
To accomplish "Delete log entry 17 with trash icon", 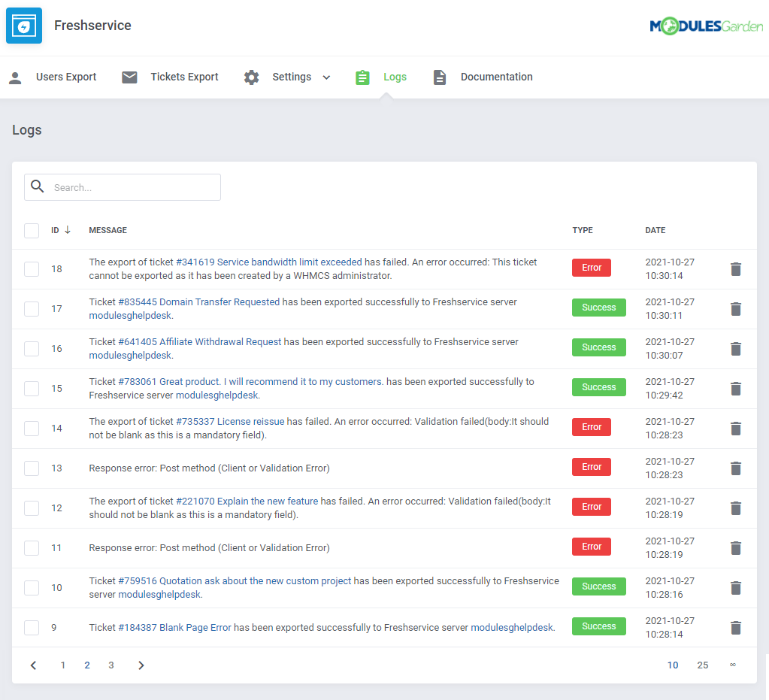I will pyautogui.click(x=736, y=309).
